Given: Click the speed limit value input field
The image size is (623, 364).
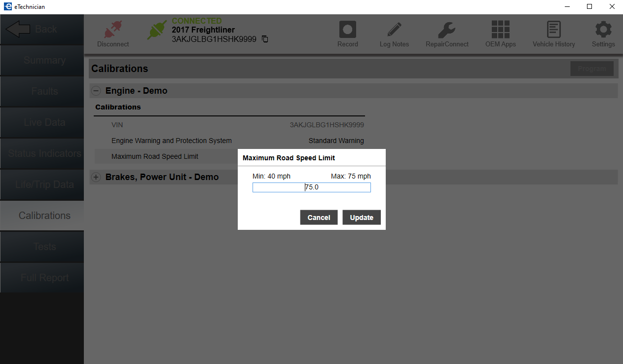Looking at the screenshot, I should point(311,187).
